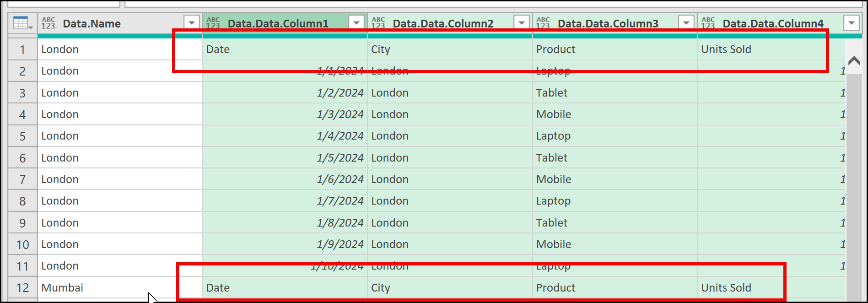Click the data type icon for Data.Name

(48, 23)
